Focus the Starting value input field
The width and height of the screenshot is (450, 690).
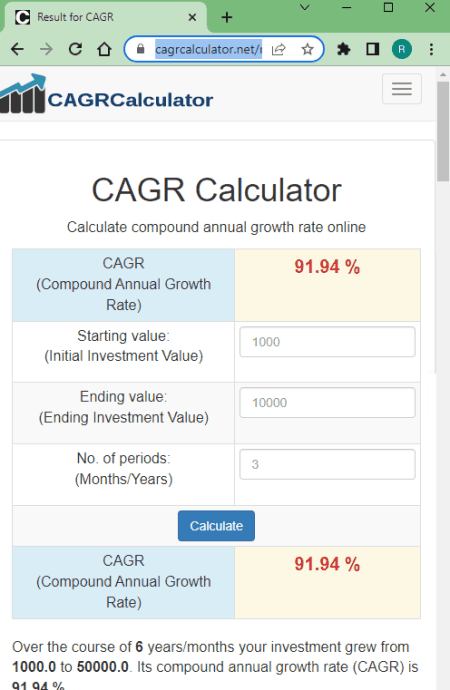[327, 341]
